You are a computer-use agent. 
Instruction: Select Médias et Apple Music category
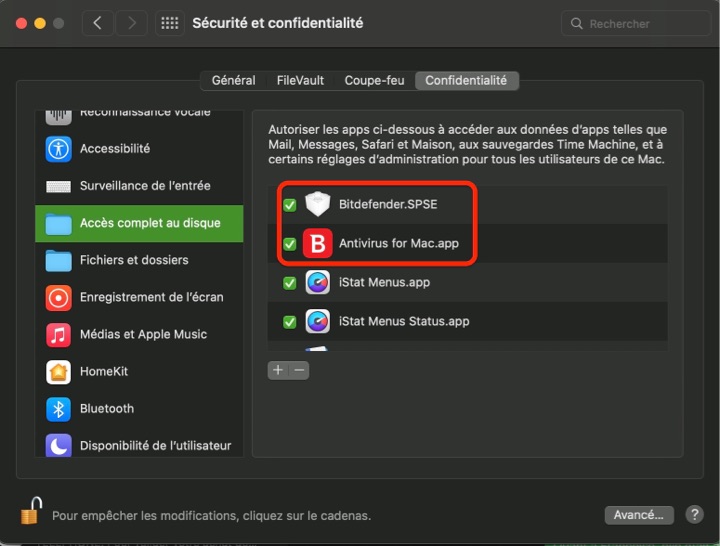tap(143, 334)
